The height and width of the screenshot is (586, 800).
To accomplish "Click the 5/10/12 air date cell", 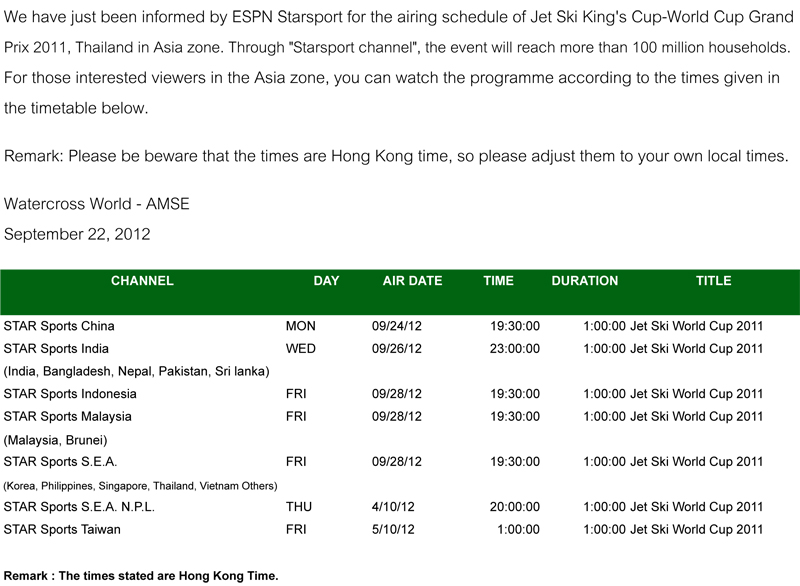I will coord(393,529).
